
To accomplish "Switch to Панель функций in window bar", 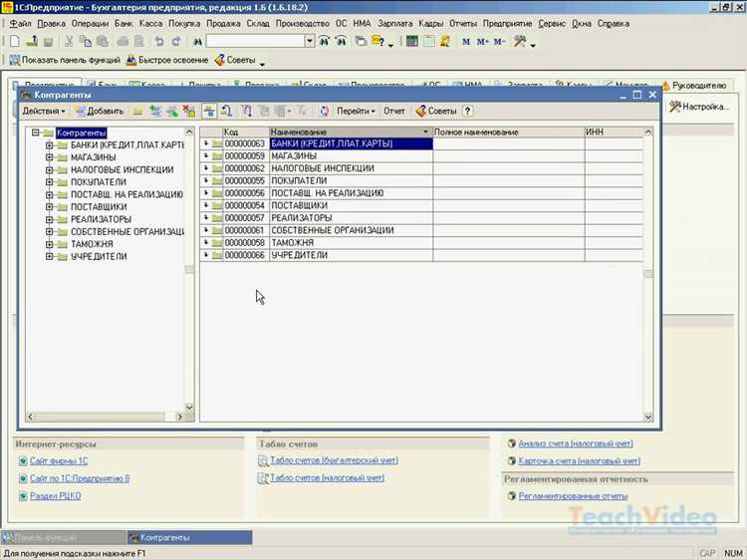I will pyautogui.click(x=63, y=538).
